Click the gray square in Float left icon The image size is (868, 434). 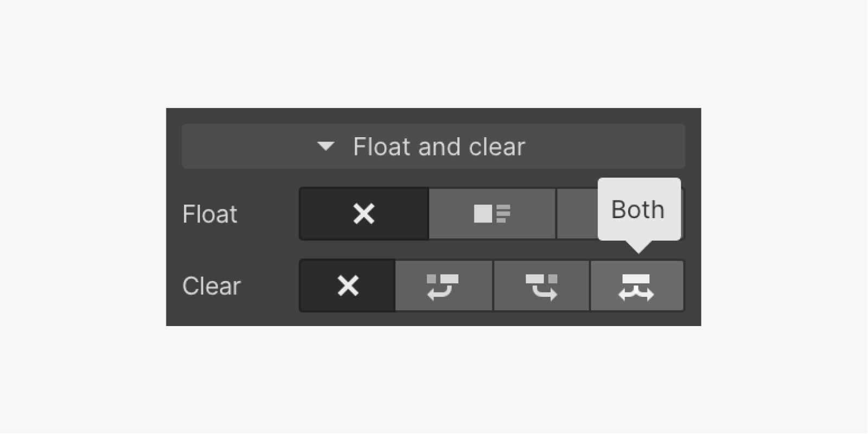482,214
